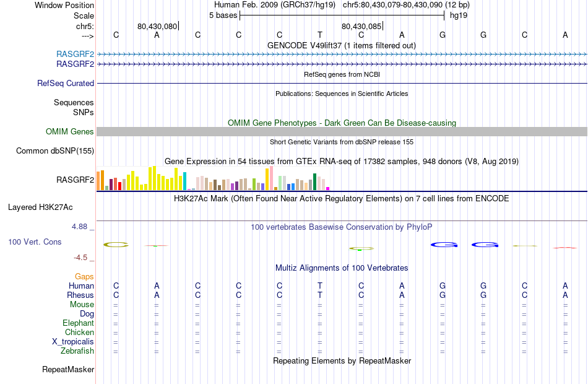
Task: Click Publications: Sequences in Scientific Articles title
Action: (342, 94)
